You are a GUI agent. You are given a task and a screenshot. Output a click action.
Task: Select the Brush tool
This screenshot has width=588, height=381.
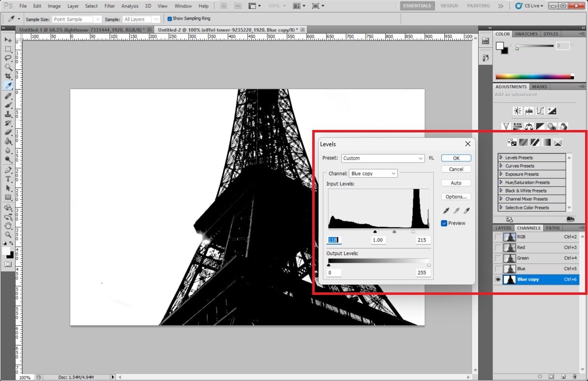[x=8, y=105]
